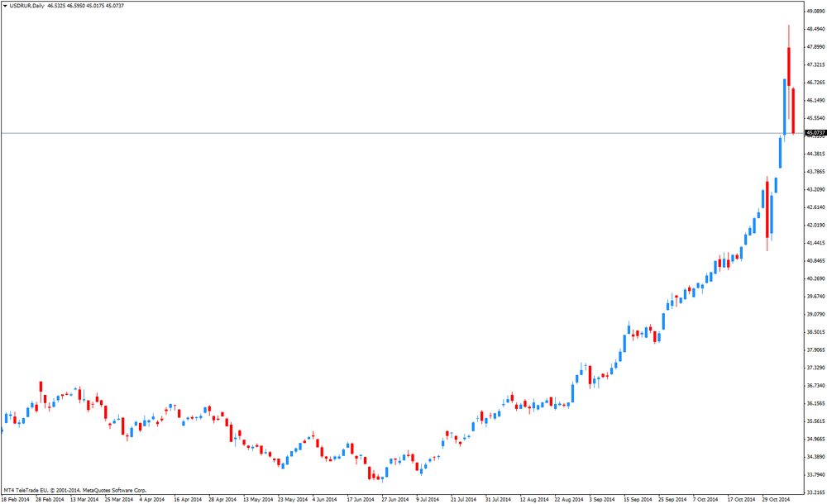Click the 47.3215 price axis label

815,64
